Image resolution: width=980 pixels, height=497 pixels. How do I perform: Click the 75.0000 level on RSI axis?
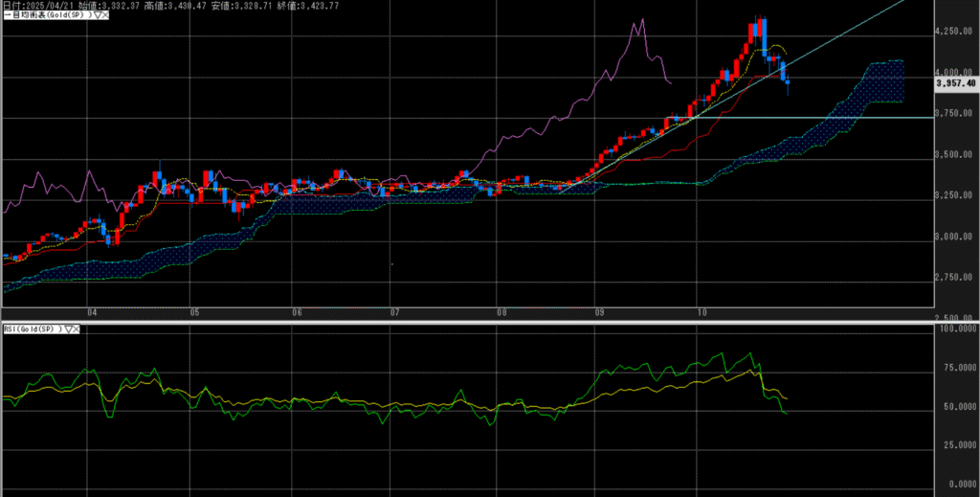coord(955,367)
